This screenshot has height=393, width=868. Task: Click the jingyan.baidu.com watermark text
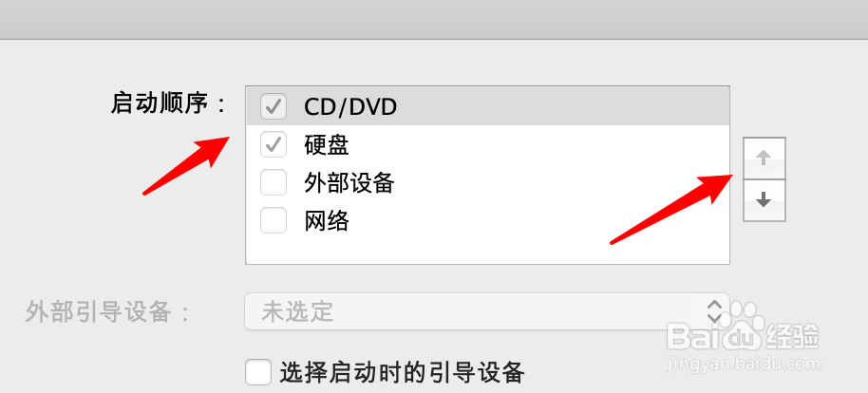pos(744,365)
